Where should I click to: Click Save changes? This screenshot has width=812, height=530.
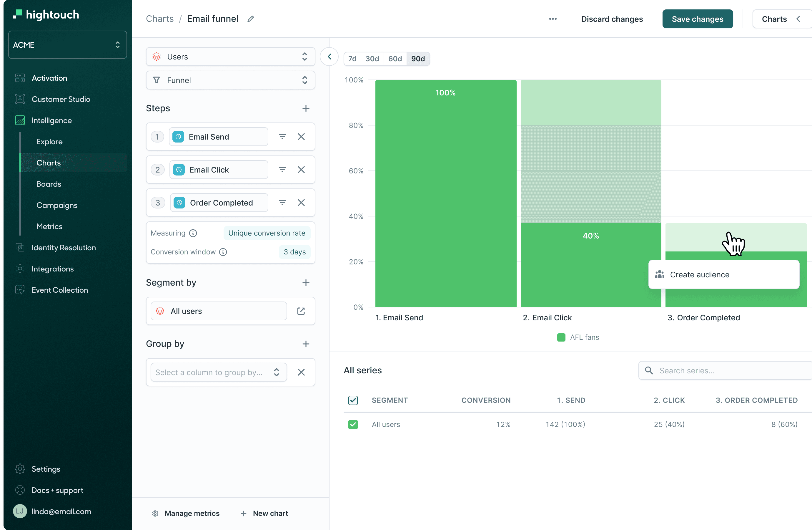point(697,19)
